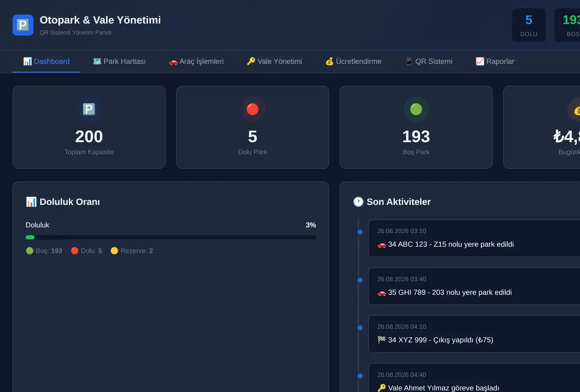Select the Ücretlendirme tab
This screenshot has height=392, width=580.
tap(353, 61)
